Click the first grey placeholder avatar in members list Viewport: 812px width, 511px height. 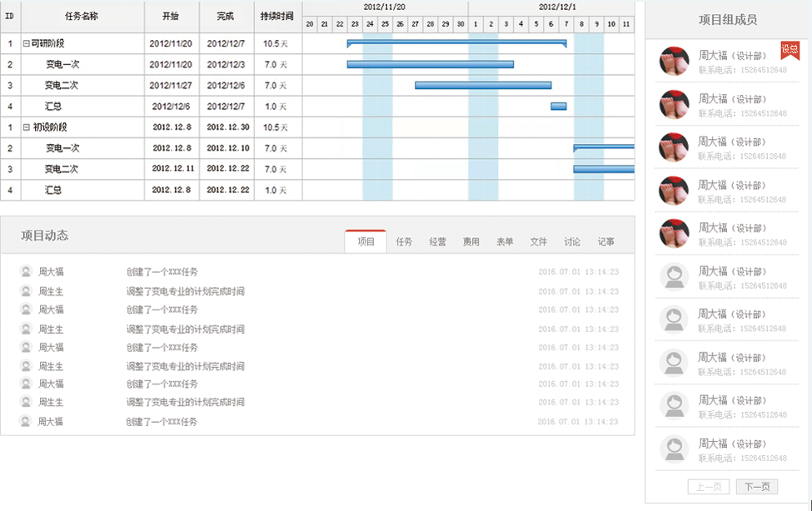674,277
